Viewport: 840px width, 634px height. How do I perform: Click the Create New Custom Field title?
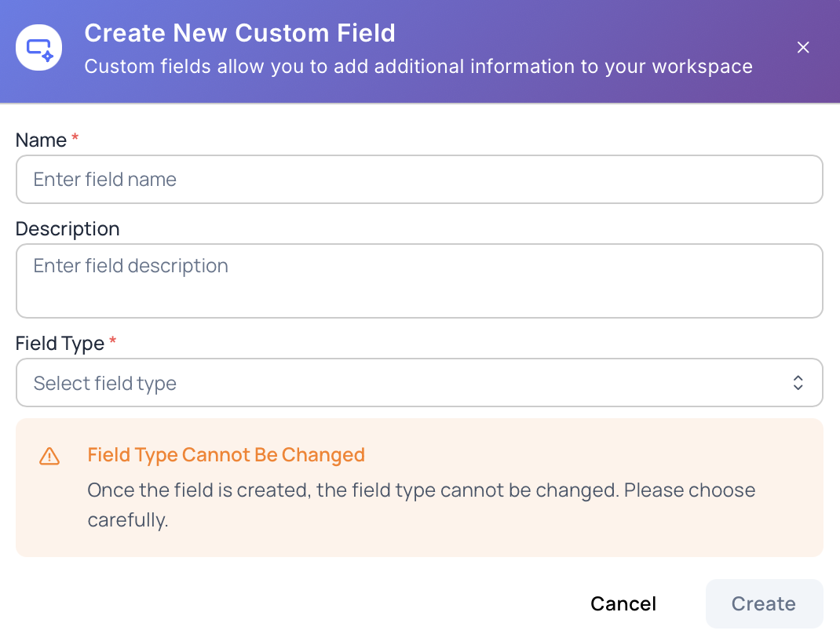[x=240, y=33]
